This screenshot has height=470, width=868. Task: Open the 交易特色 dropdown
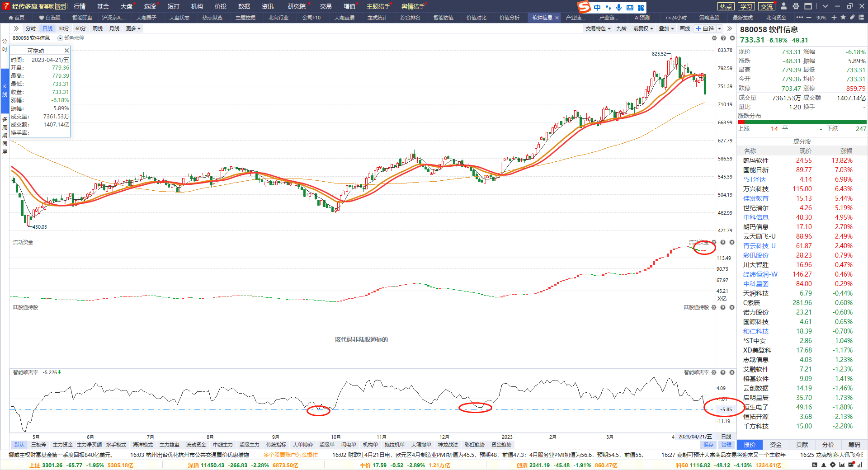pyautogui.click(x=598, y=28)
